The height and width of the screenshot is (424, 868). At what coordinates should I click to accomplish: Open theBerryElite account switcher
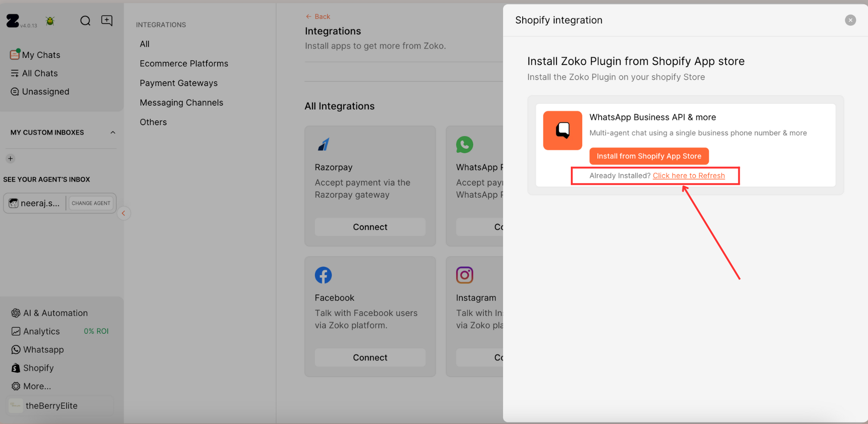click(x=60, y=405)
